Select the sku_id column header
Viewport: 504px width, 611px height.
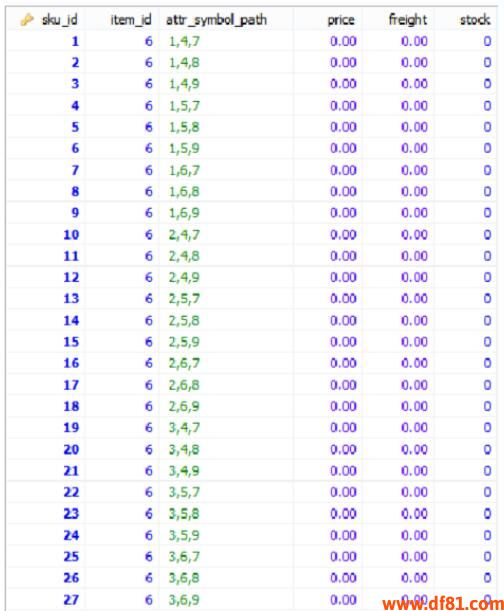click(60, 19)
